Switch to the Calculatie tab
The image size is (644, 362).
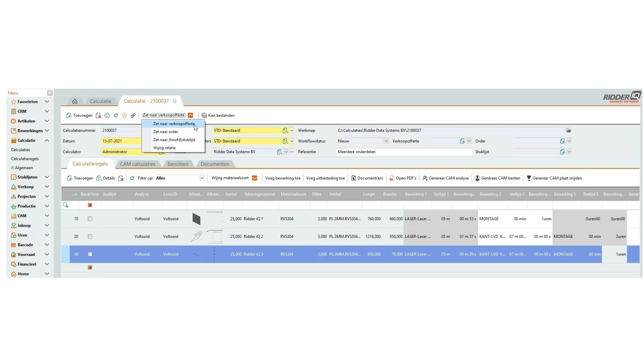tap(100, 101)
